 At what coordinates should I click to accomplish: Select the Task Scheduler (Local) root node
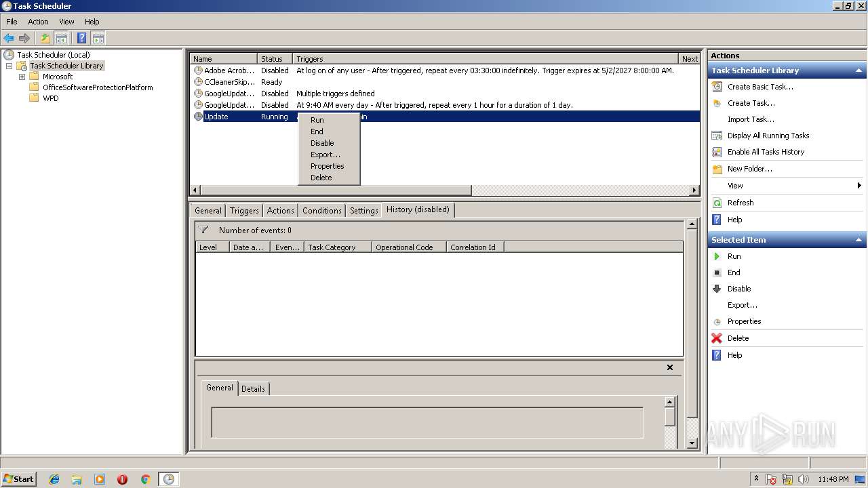click(x=54, y=55)
